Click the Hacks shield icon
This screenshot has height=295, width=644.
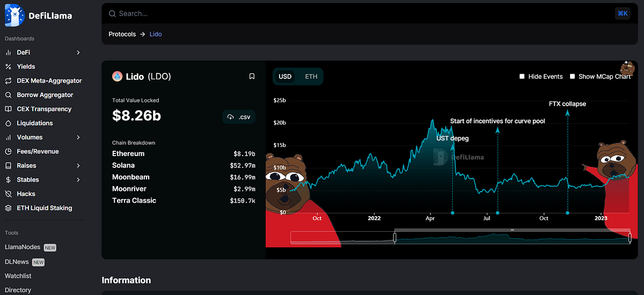[8, 194]
